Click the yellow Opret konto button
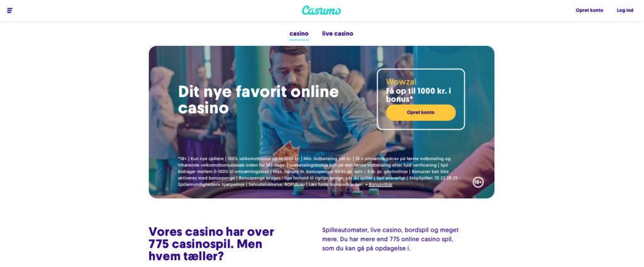Viewport: 644px width, 267px height. click(421, 112)
